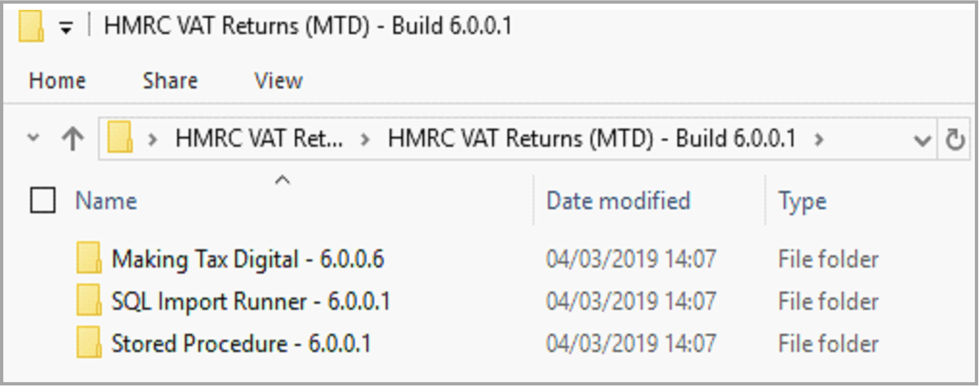This screenshot has height=388, width=980.
Task: Select the Making Tax Digital - 6.0.0.6 folder icon
Action: point(88,258)
